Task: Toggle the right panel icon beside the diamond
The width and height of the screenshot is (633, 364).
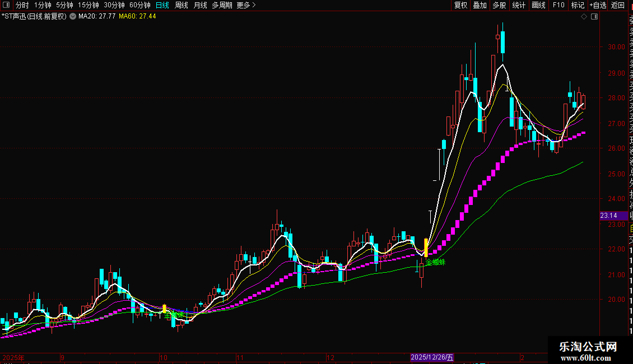Action: point(594,17)
